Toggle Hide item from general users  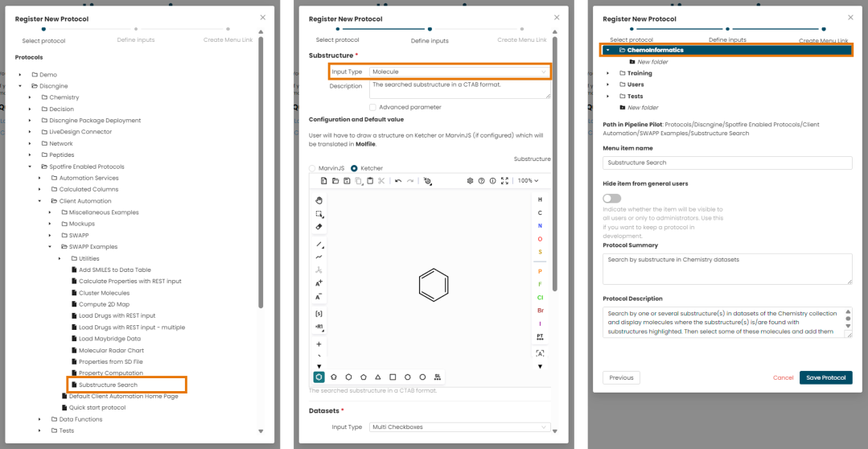pos(612,198)
